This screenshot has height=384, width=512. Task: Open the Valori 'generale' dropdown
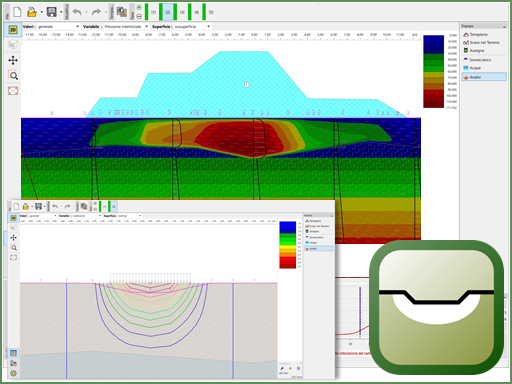[58, 26]
